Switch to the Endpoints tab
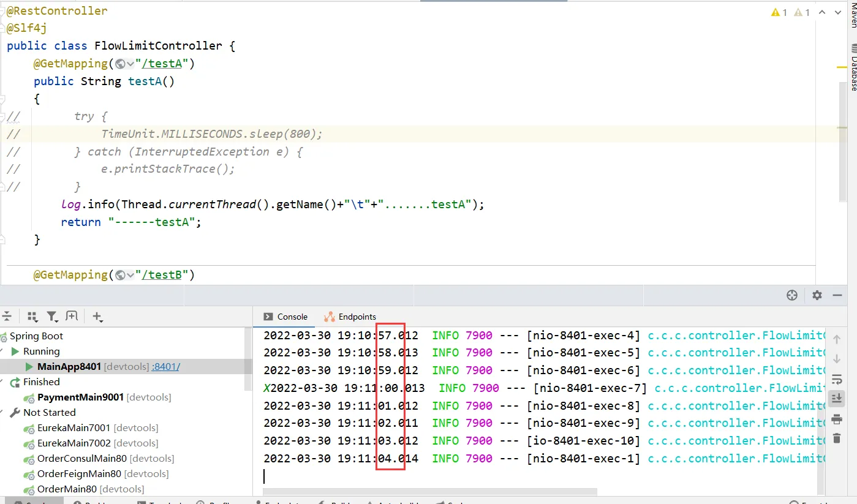The width and height of the screenshot is (857, 504). tap(350, 317)
